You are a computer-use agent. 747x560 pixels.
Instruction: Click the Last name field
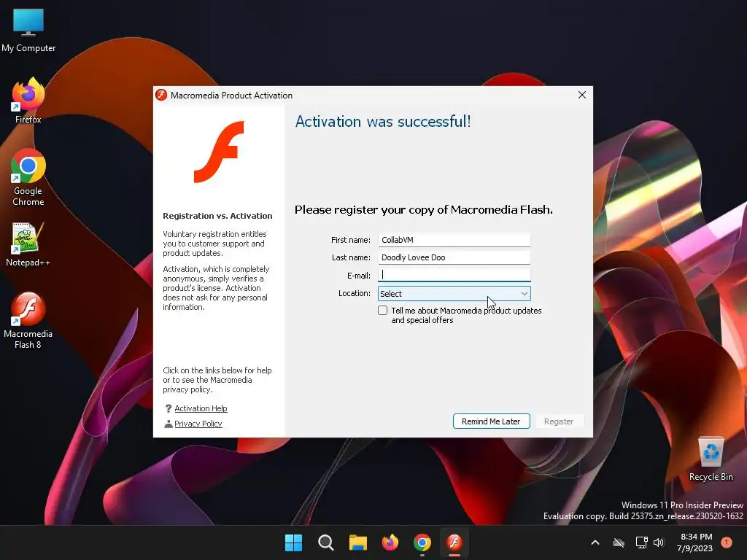[454, 257]
